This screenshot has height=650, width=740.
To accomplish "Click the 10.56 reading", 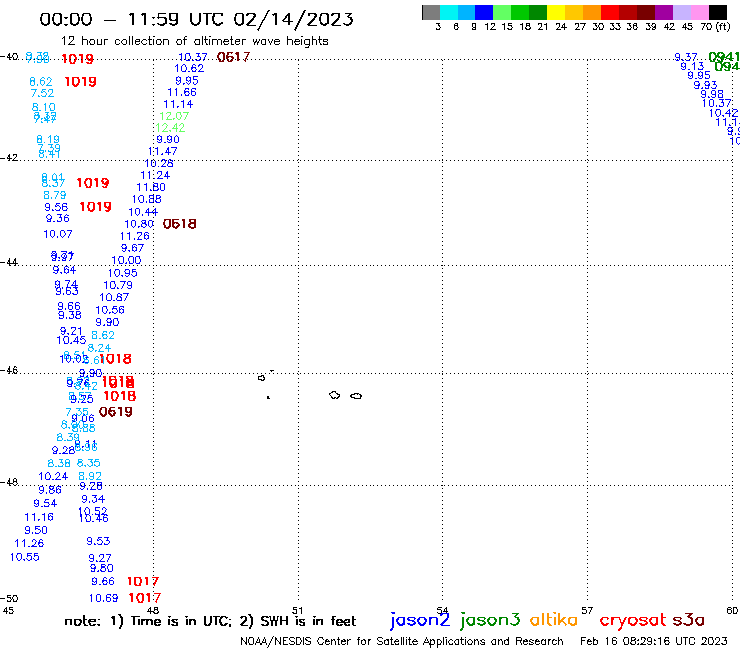I will 110,311.
